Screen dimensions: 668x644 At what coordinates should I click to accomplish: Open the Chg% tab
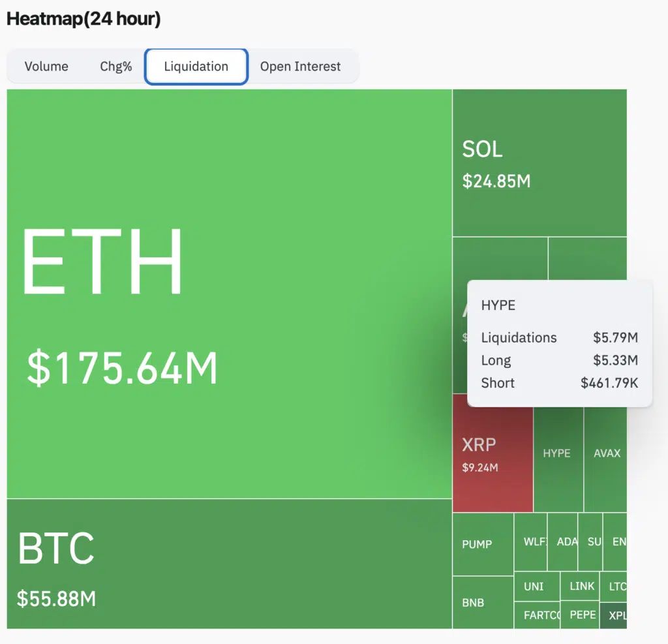pyautogui.click(x=116, y=67)
